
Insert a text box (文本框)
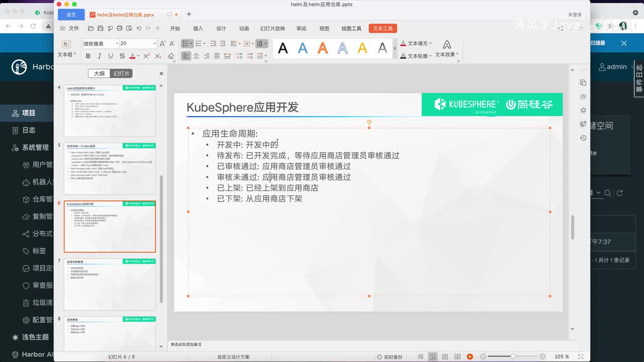point(66,48)
